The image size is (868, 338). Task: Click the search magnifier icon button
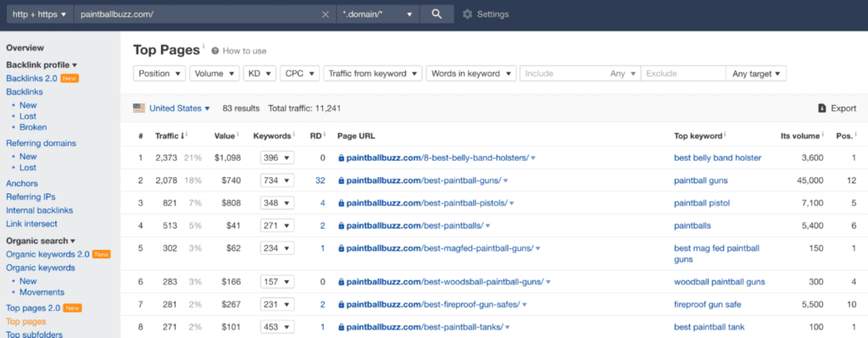(437, 14)
